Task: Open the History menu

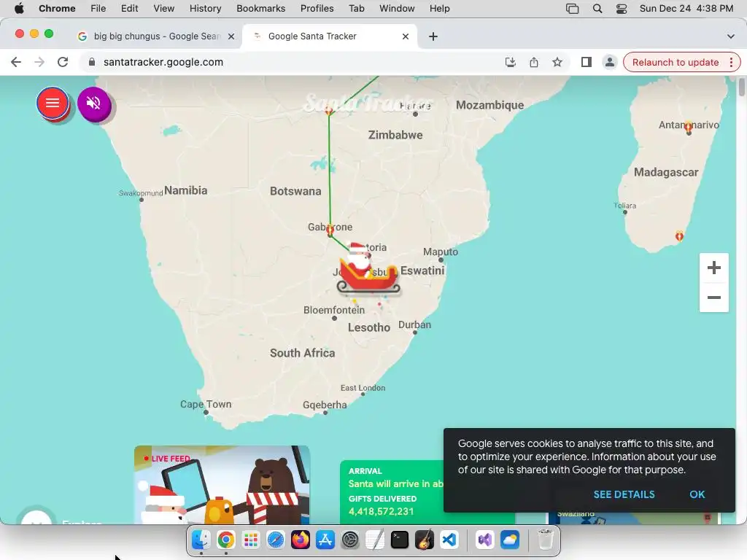Action: pyautogui.click(x=205, y=8)
